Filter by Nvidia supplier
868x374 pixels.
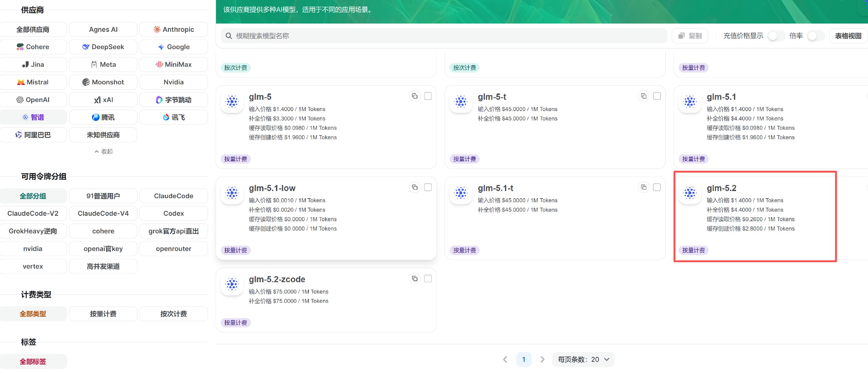click(174, 82)
